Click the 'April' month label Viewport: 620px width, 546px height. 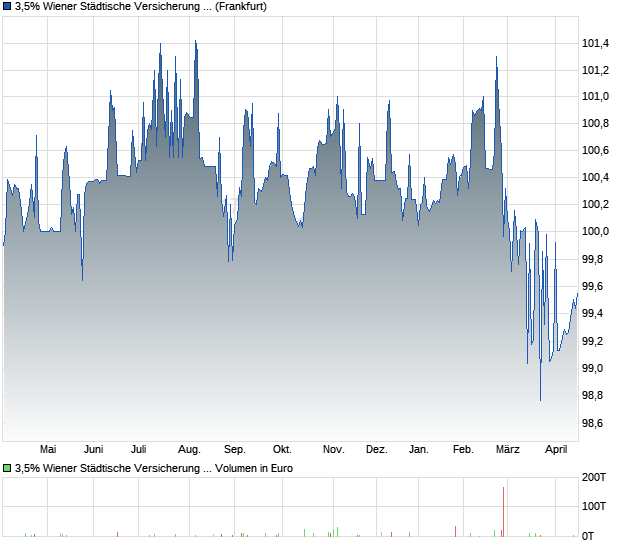coord(556,450)
